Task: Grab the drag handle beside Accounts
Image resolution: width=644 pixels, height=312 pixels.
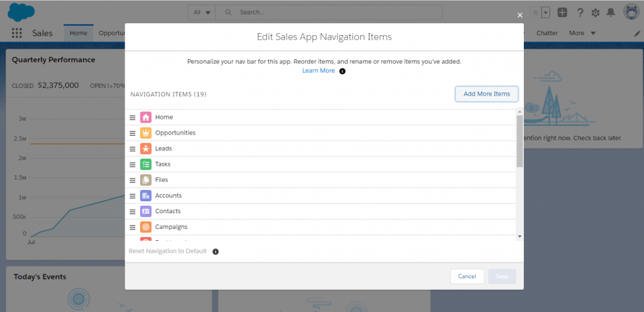Action: click(132, 196)
